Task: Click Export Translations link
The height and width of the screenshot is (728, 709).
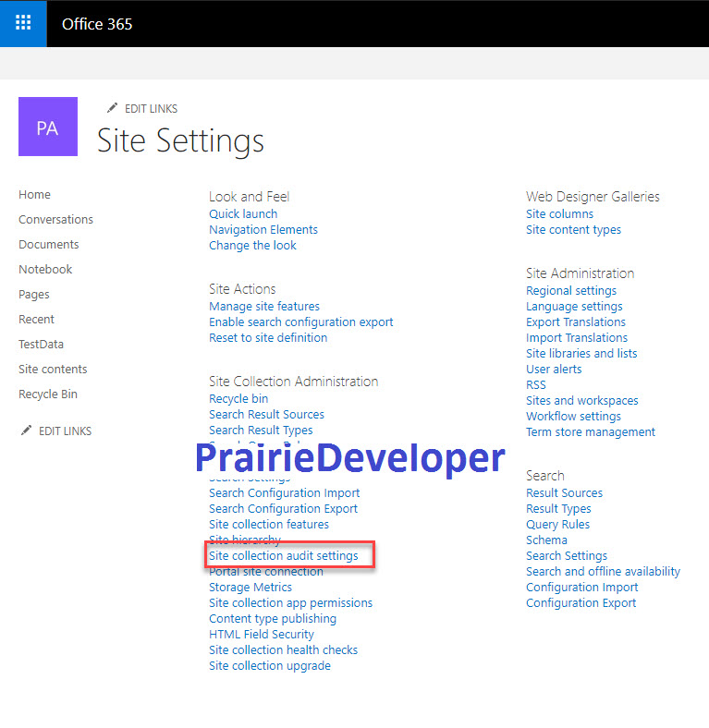Action: click(x=576, y=322)
